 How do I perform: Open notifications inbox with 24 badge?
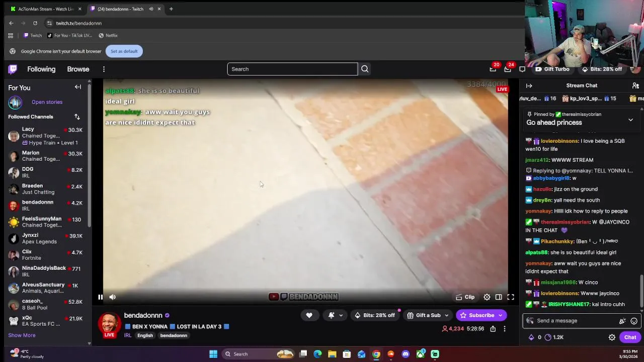coord(508,69)
